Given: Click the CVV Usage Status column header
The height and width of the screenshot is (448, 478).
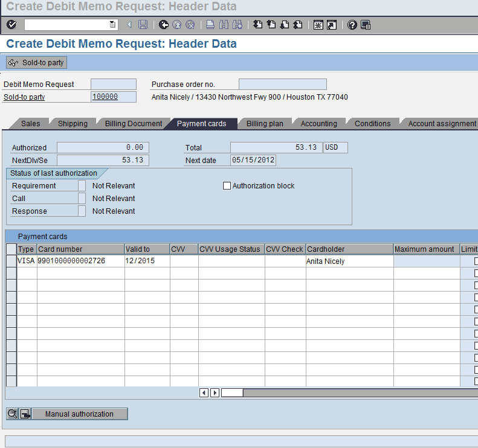Looking at the screenshot, I should tap(231, 249).
